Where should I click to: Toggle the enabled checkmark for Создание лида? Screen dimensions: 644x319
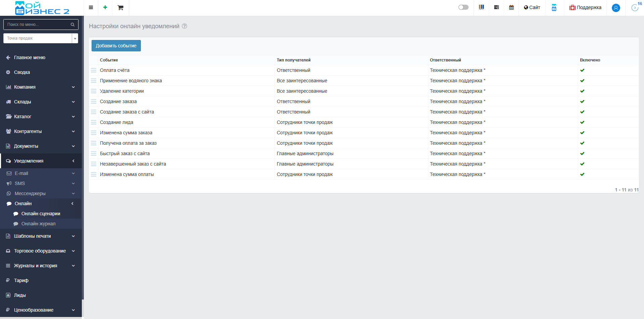click(582, 122)
